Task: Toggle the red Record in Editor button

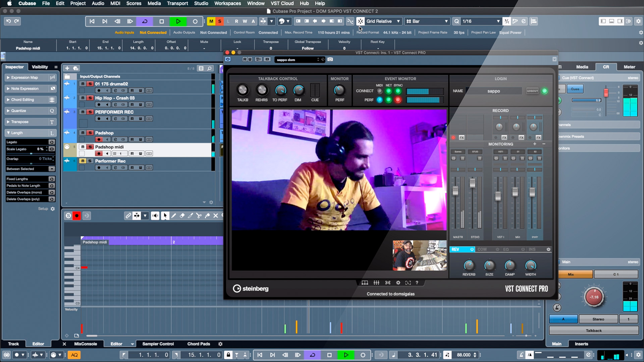Action: 77,216
